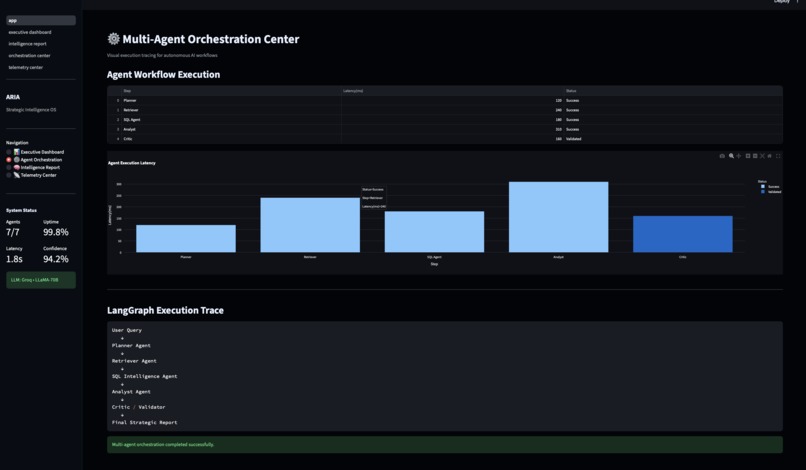This screenshot has width=806, height=470.
Task: Open executive dashboard page link
Action: [30, 32]
